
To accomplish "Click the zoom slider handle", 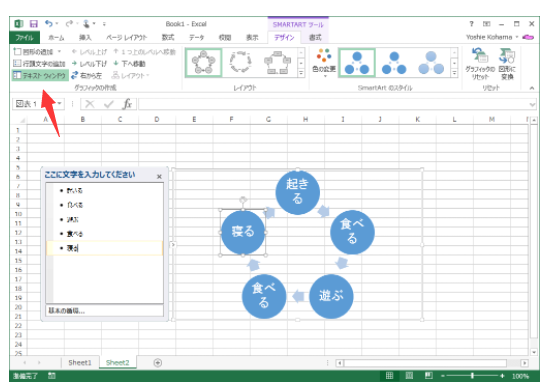I will 472,375.
